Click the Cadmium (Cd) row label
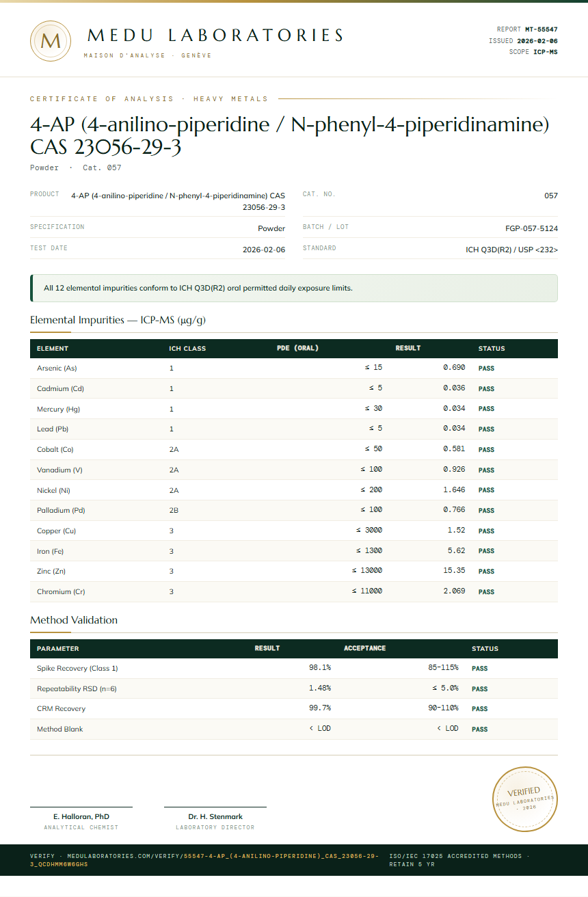588x897 pixels. pyautogui.click(x=60, y=389)
